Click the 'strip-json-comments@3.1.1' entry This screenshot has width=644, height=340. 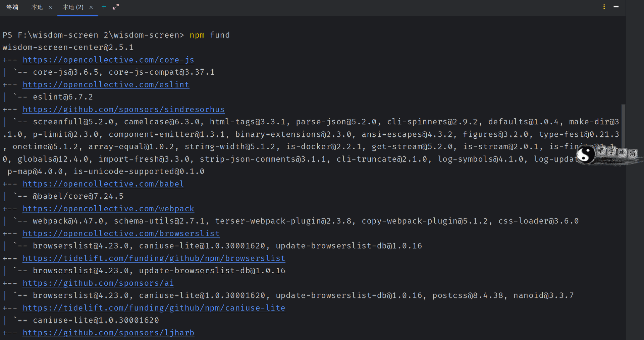click(263, 159)
